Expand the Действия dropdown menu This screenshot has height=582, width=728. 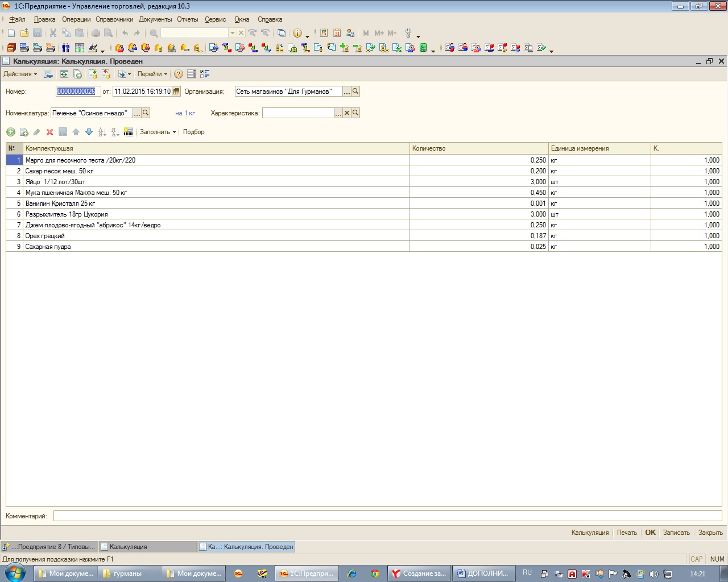(20, 74)
